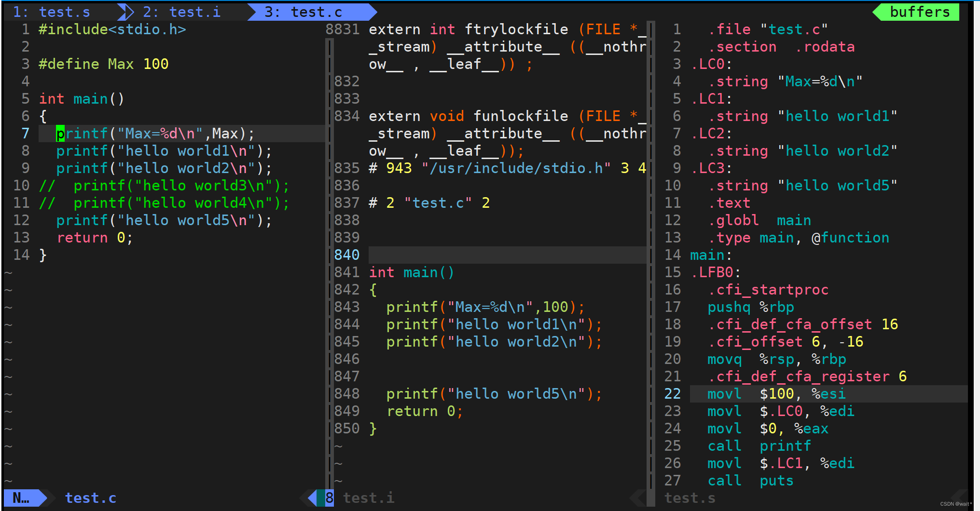Place cursor on #include<stdio.h> line
Screen dimensions: 980x511
point(112,29)
